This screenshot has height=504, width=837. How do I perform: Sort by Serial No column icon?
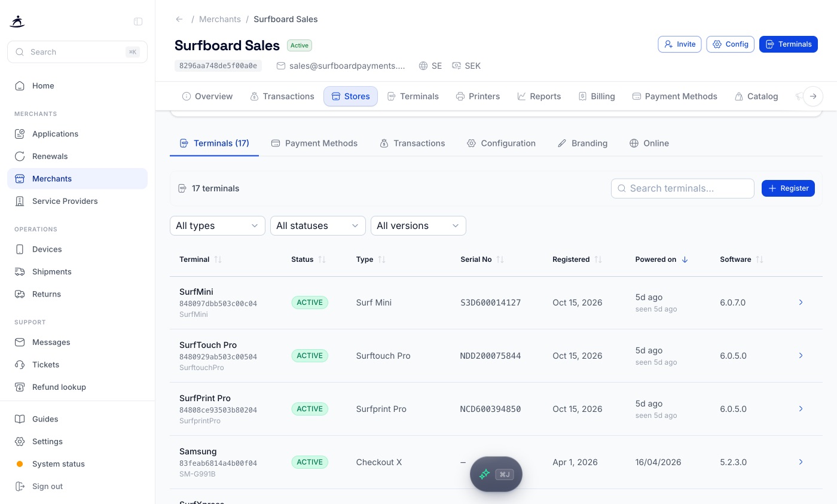500,259
